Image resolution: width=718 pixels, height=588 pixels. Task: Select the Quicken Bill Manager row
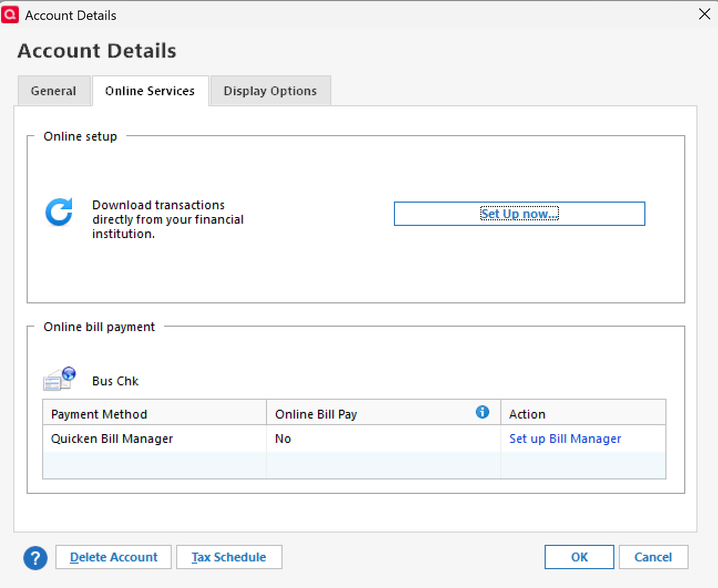(112, 439)
